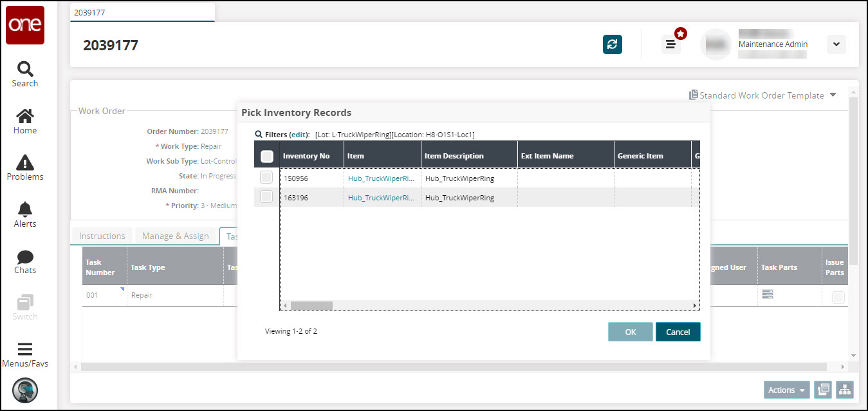Screen dimensions: 868x411
Task: Open the Menus/Favs hamburger menu
Action: pos(25,354)
